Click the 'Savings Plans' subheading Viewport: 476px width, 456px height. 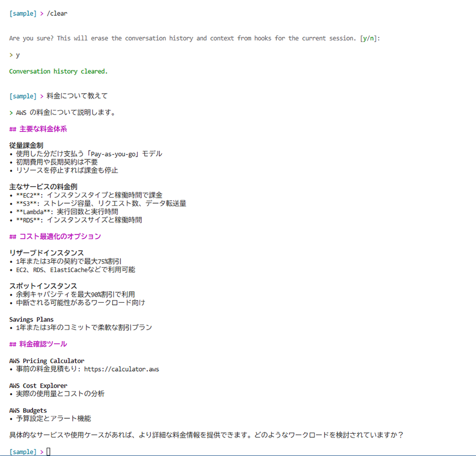tap(31, 319)
